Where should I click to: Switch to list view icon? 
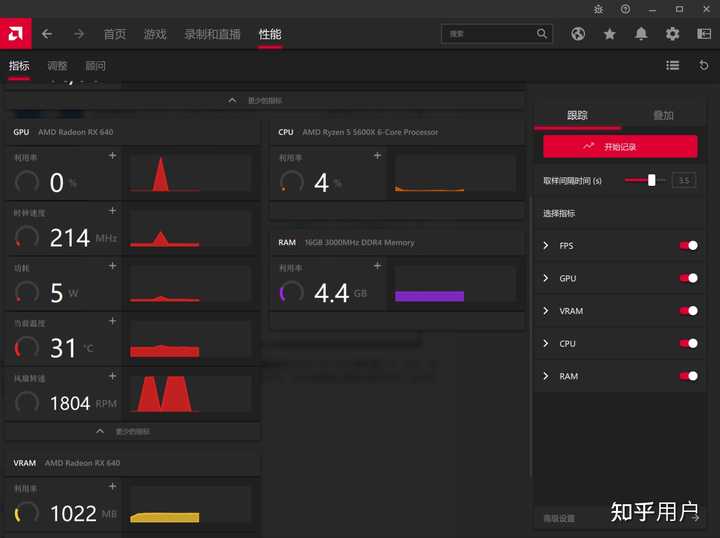tap(672, 66)
